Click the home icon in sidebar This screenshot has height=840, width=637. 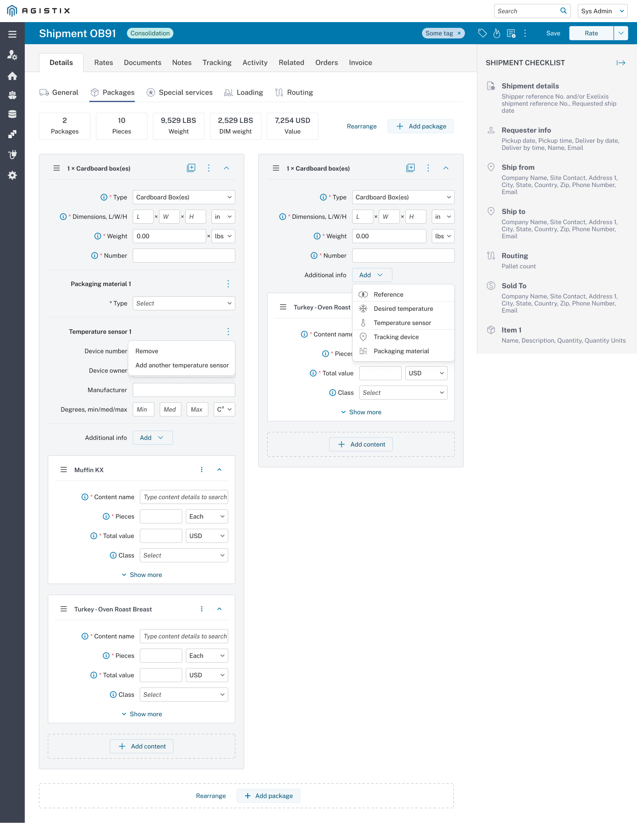coord(12,76)
